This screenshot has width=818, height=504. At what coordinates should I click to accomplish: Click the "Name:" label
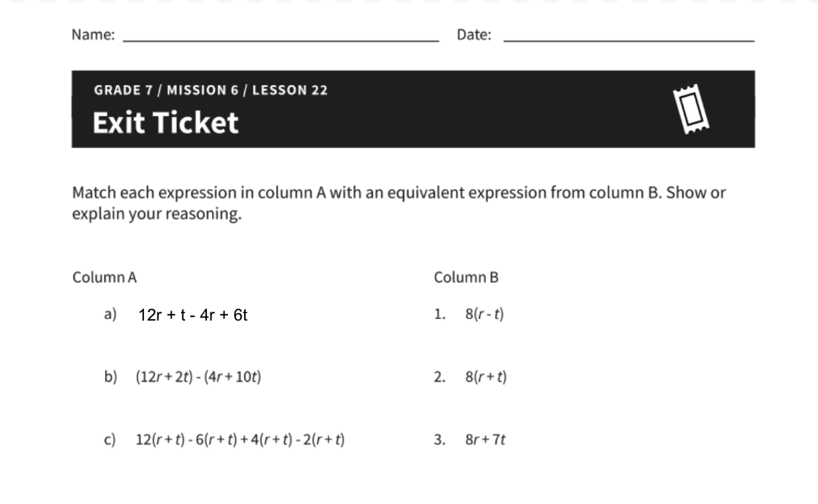click(93, 34)
